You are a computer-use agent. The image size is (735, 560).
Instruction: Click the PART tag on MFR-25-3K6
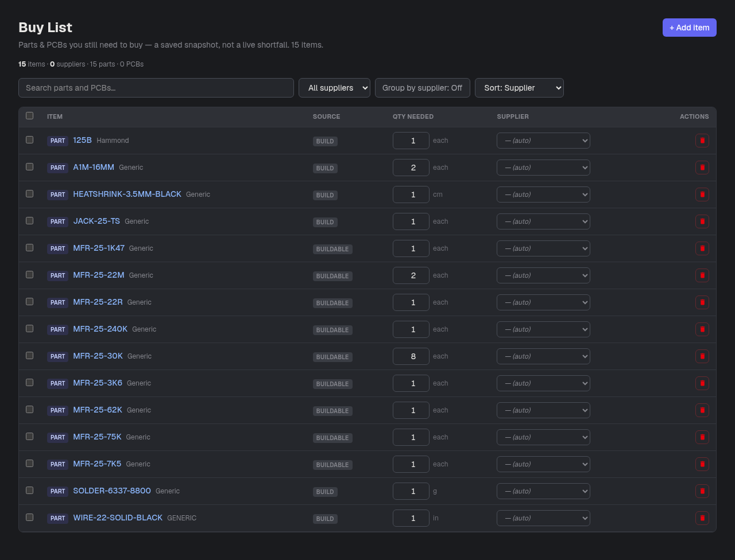pos(57,383)
